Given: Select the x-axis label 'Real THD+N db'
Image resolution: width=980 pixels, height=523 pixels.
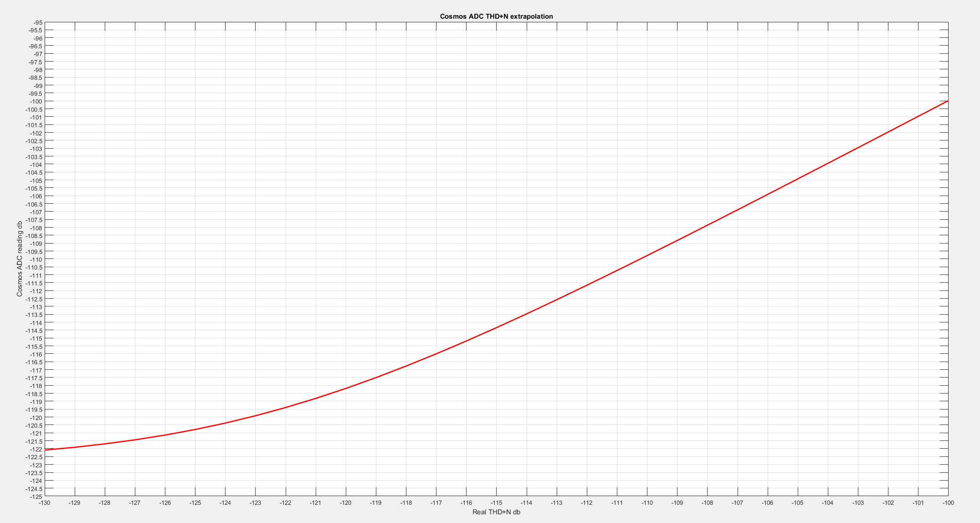Looking at the screenshot, I should (496, 512).
